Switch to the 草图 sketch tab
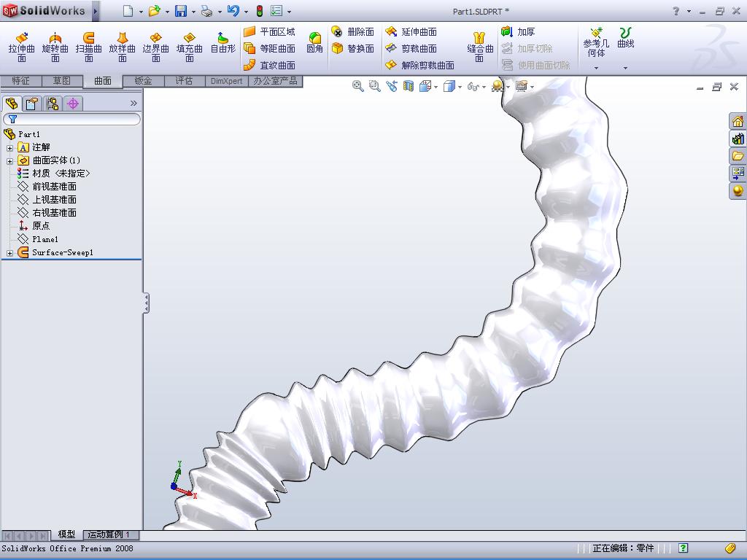Viewport: 747px width, 560px height. coord(62,81)
